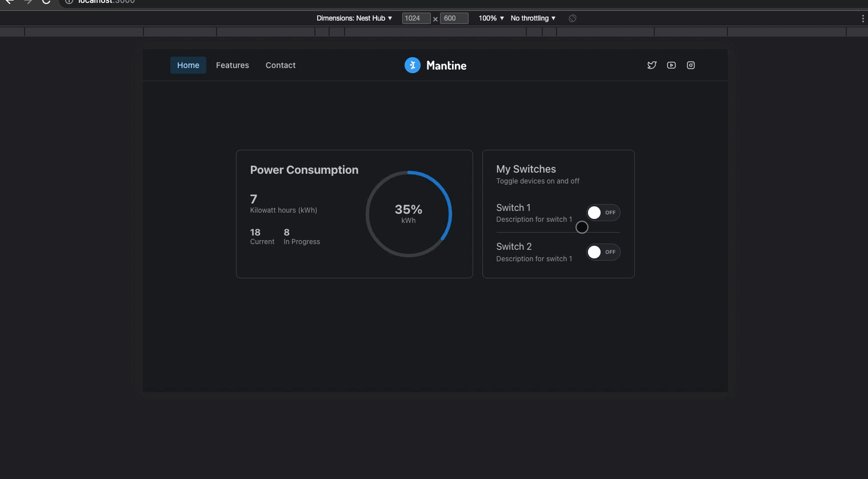Click the 'Switch 2' label

(514, 246)
